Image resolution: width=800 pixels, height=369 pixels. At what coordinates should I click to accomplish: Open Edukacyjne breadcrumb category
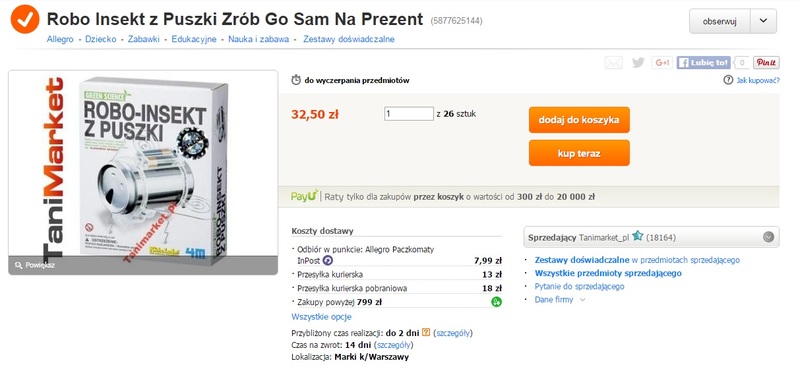point(194,39)
